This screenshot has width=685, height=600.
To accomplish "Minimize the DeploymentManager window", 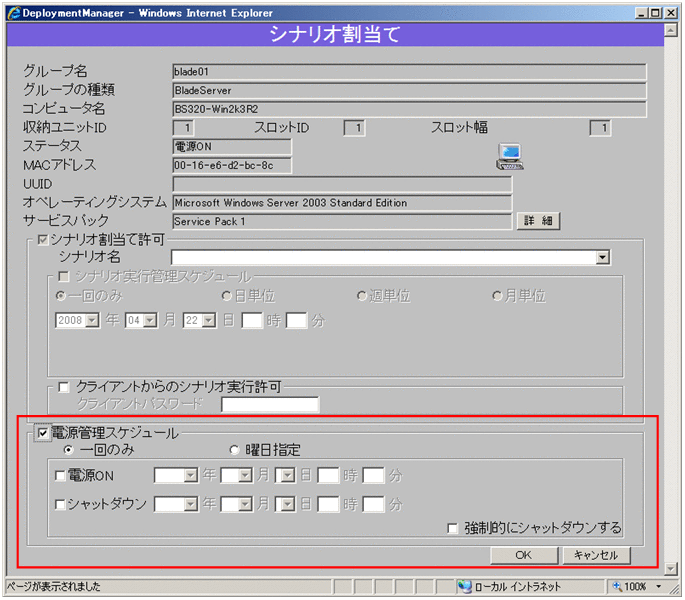I will (x=641, y=13).
